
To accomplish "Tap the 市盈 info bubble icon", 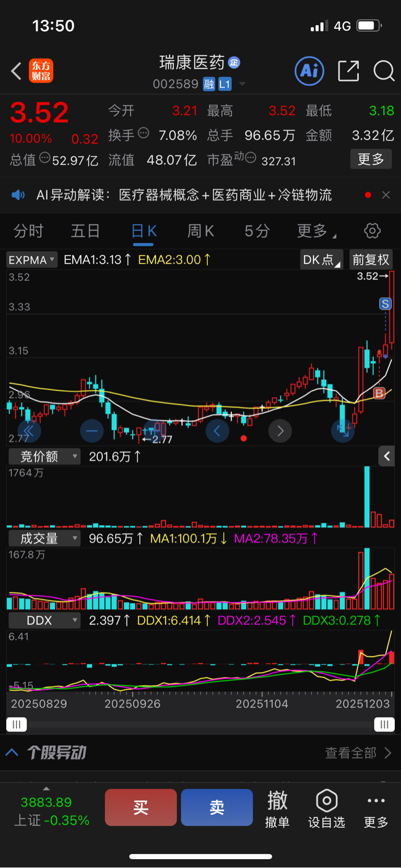I will [251, 158].
